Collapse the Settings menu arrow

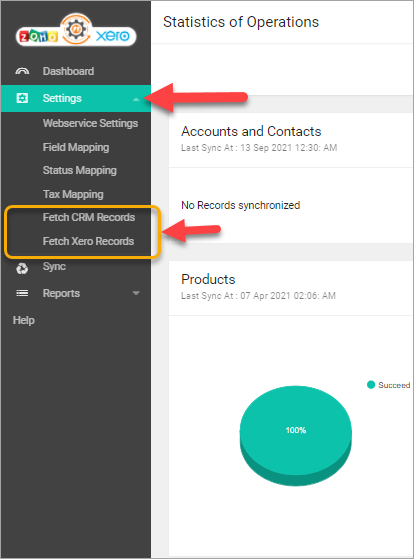[x=136, y=99]
